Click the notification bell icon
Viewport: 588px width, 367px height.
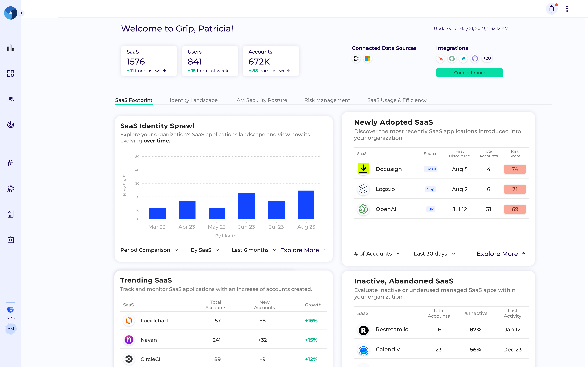click(552, 8)
